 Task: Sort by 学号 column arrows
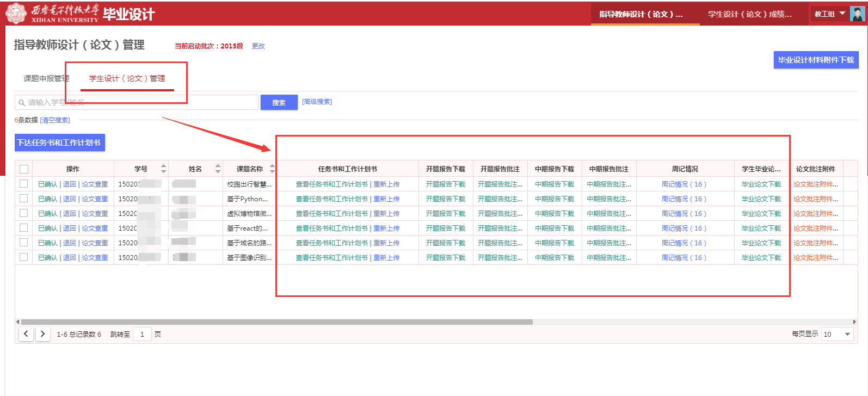[163, 169]
